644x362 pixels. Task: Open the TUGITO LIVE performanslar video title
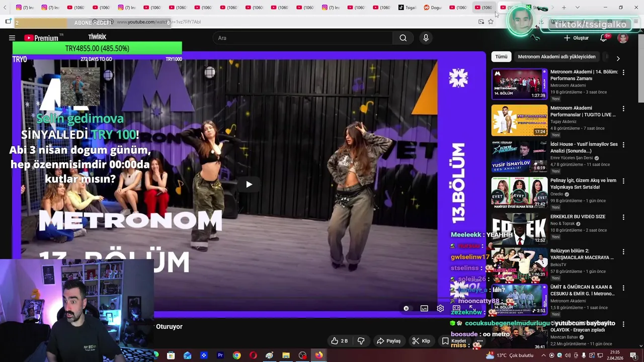[x=583, y=111]
